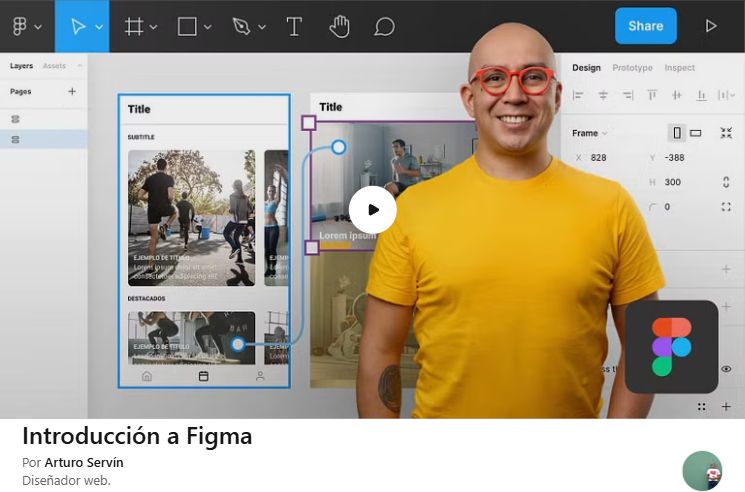Click the top prototype connection node
The width and height of the screenshot is (745, 492).
tap(338, 147)
